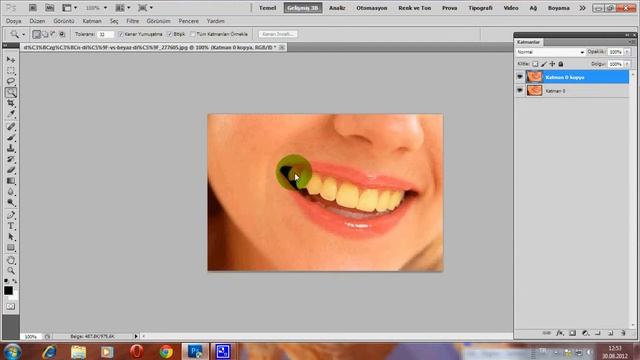This screenshot has width=640, height=360.
Task: Switch to the Temel workspace
Action: tap(267, 8)
